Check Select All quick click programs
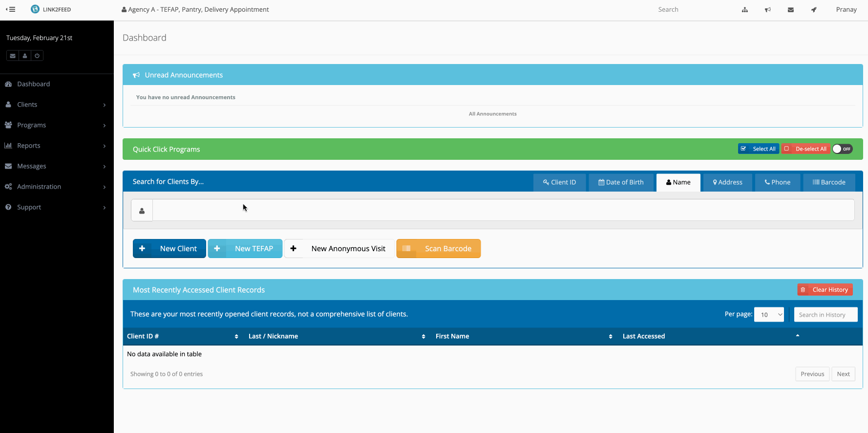Viewport: 868px width, 433px height. click(758, 149)
